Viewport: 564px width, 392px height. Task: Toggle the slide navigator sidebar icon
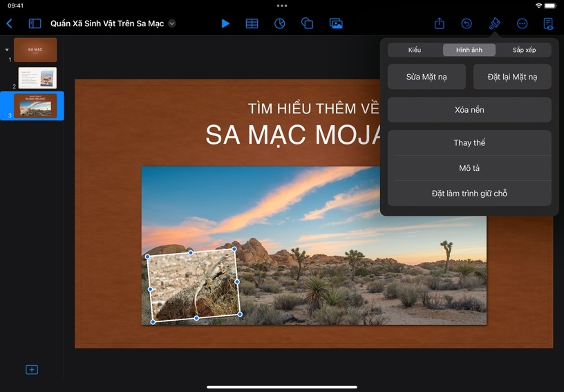point(35,24)
